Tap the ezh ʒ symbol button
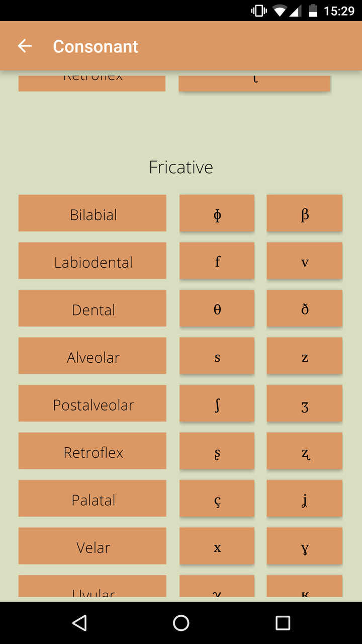 tap(304, 404)
